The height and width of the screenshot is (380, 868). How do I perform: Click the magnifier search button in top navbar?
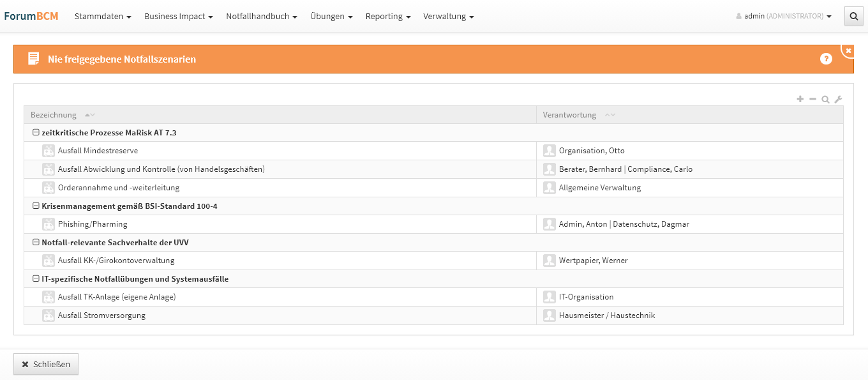point(853,17)
